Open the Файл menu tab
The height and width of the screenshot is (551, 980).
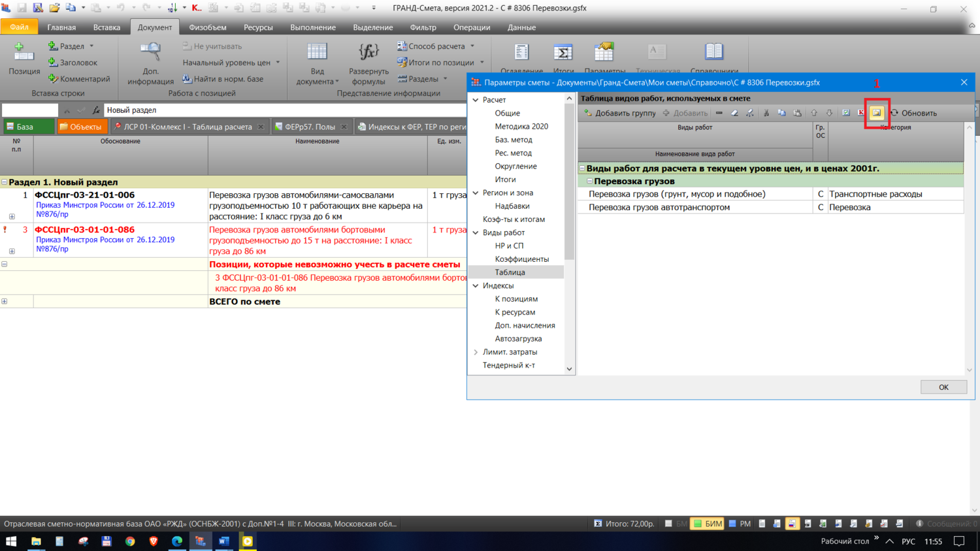tap(19, 27)
